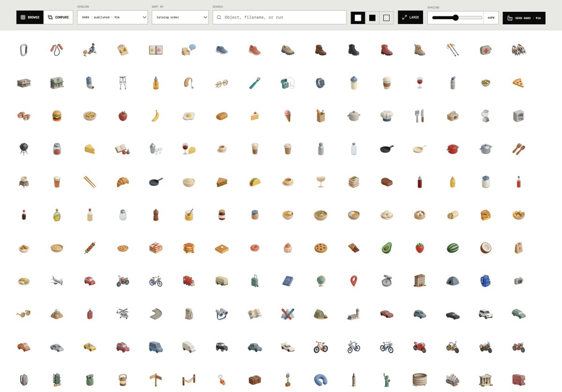This screenshot has width=562, height=392.
Task: Switch to the Browse tab
Action: [30, 17]
